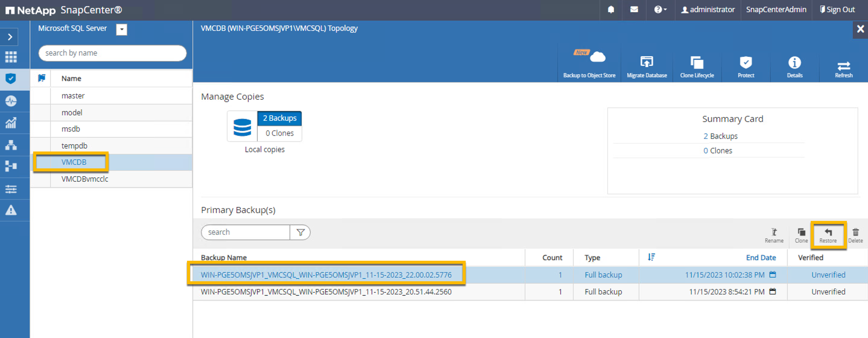Open the Settings sliders icon

tap(11, 189)
